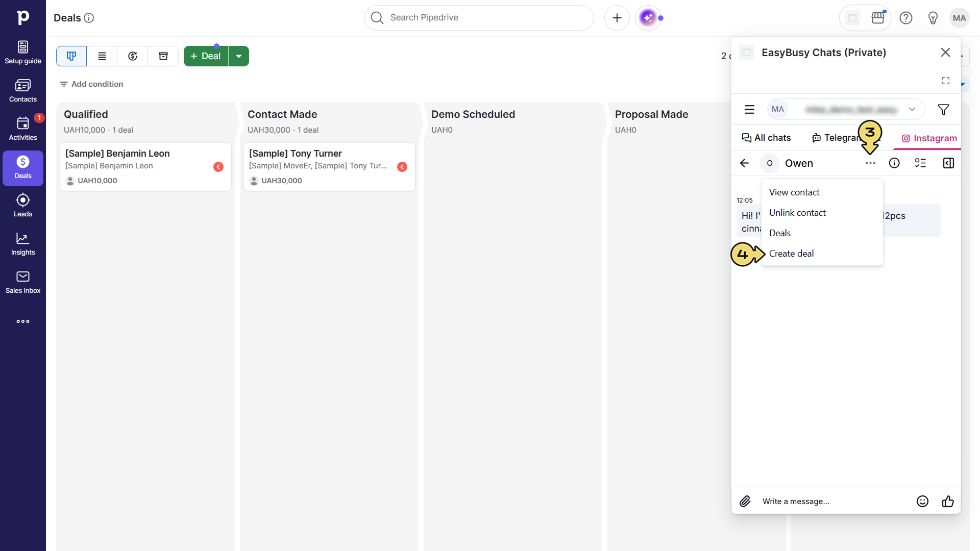Open the chat filter funnel icon
The width and height of the screenshot is (980, 551).
click(x=943, y=109)
